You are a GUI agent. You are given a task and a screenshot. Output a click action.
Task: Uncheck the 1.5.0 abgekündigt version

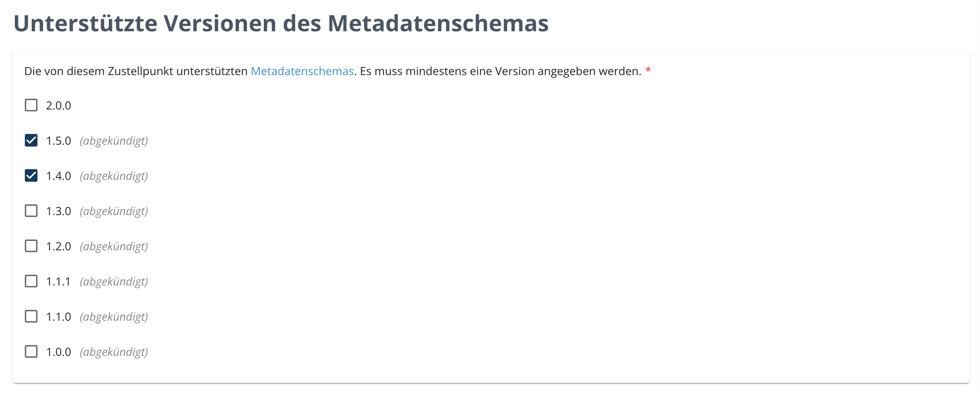pyautogui.click(x=31, y=140)
